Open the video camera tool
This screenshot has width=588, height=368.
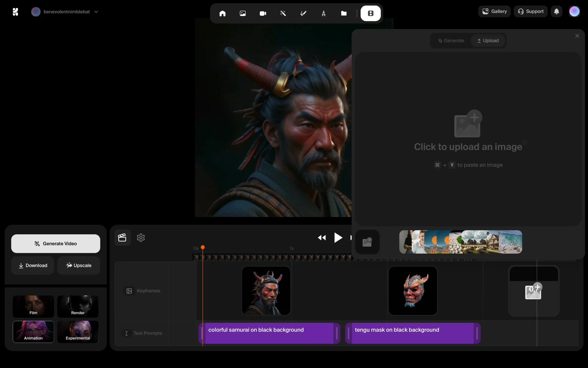pyautogui.click(x=263, y=13)
